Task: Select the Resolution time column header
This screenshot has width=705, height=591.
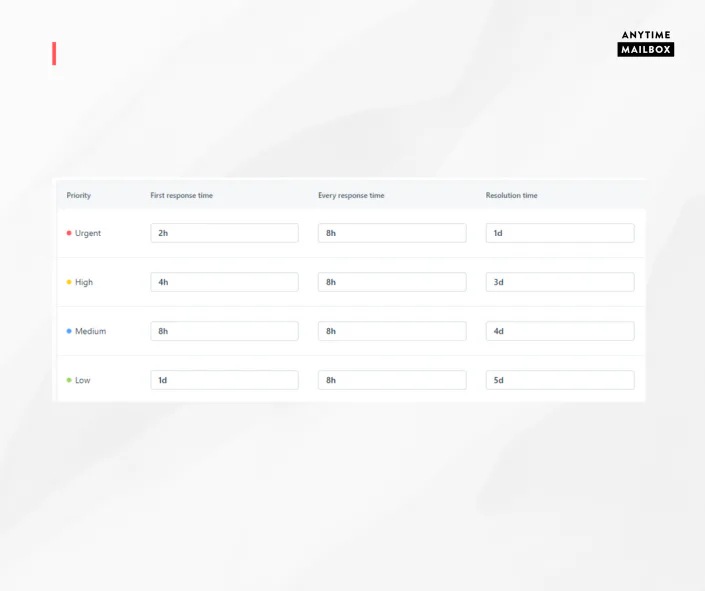Action: pyautogui.click(x=511, y=195)
